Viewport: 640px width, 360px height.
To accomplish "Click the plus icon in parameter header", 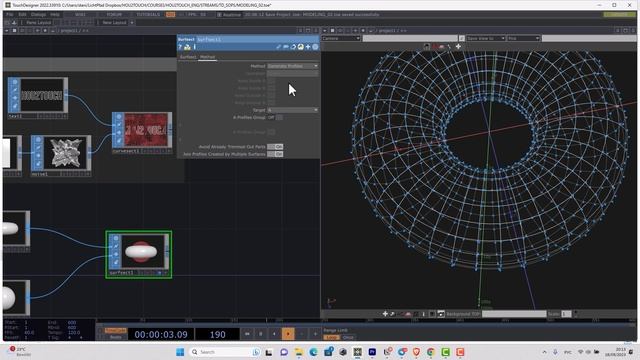I will pyautogui.click(x=308, y=47).
